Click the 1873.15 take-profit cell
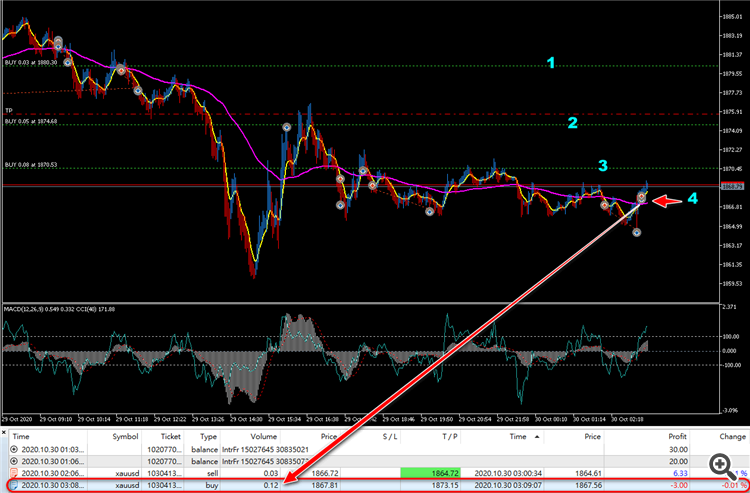This screenshot has width=750, height=493. 446,485
